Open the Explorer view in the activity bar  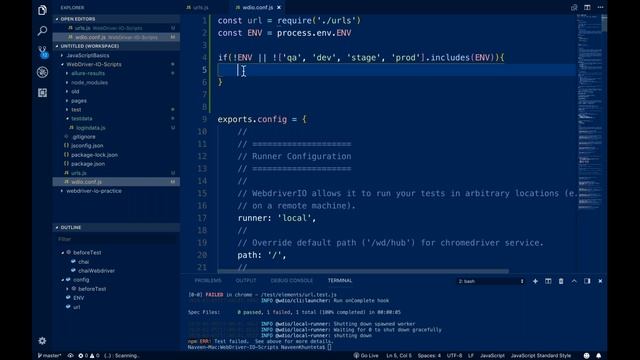(42, 10)
